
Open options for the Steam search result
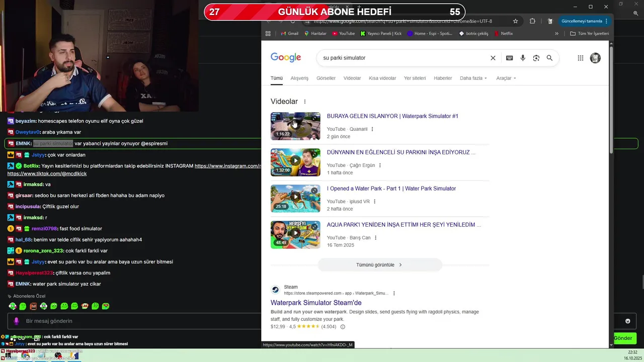(394, 294)
